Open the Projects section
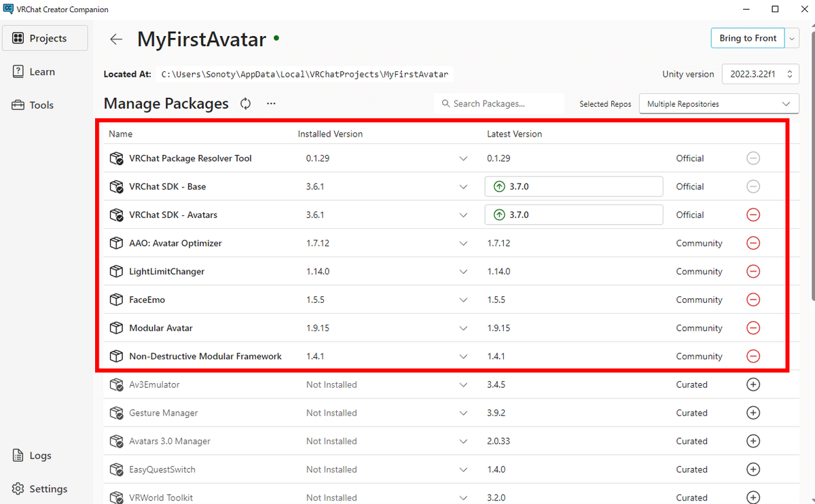The width and height of the screenshot is (815, 504). 45,38
